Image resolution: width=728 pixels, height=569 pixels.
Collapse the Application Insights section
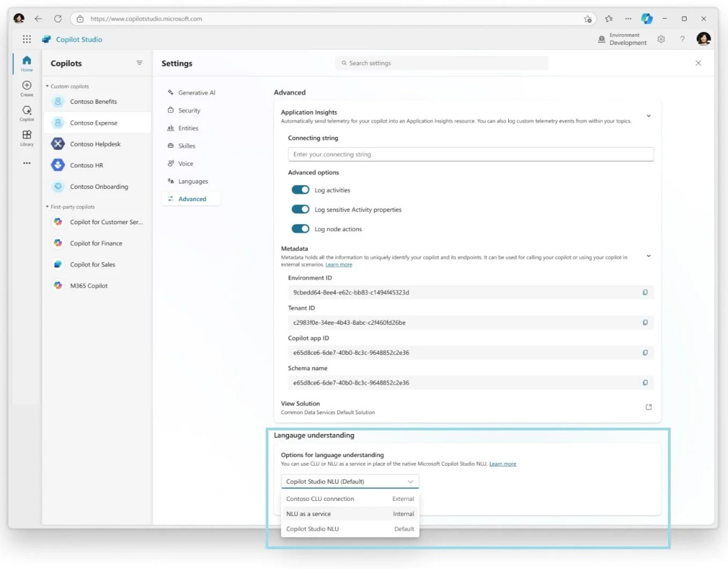pyautogui.click(x=649, y=116)
